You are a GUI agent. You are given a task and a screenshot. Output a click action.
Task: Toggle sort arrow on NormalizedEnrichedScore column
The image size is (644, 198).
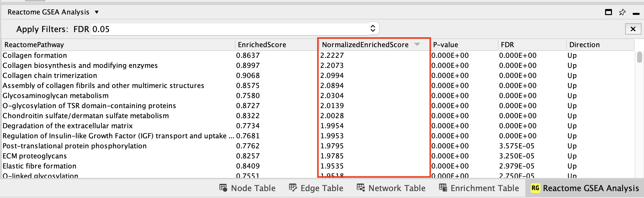[x=417, y=44]
